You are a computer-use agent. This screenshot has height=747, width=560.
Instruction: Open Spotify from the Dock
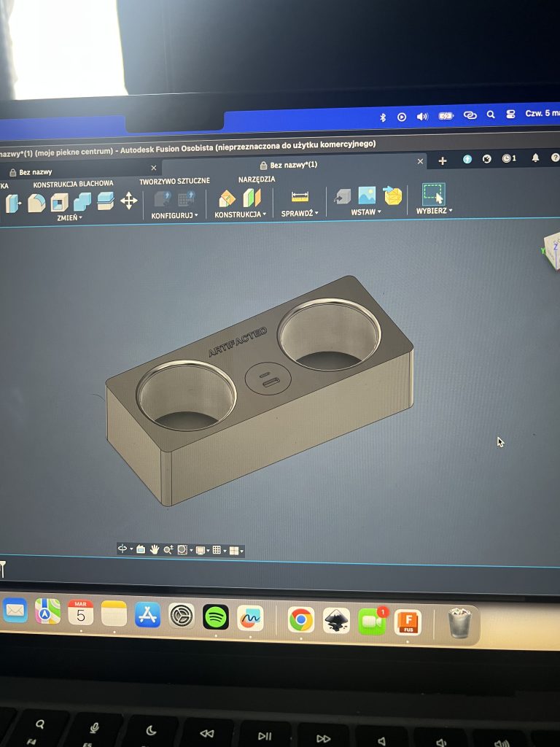click(216, 617)
